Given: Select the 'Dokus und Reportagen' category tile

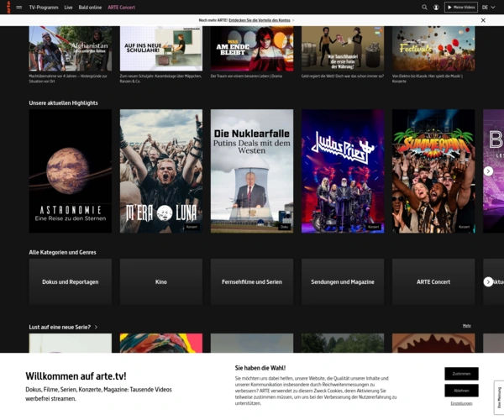Looking at the screenshot, I should (71, 281).
